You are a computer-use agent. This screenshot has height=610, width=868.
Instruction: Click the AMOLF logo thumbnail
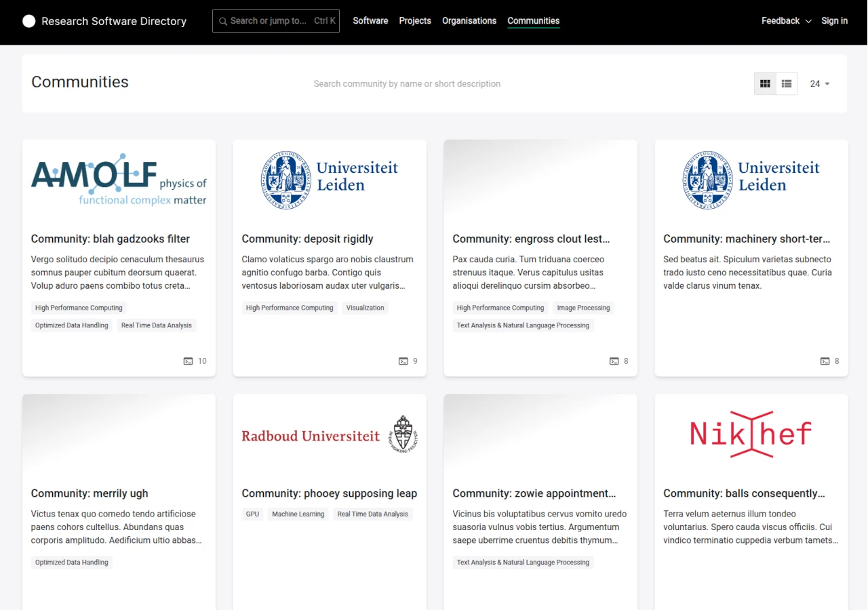[119, 180]
